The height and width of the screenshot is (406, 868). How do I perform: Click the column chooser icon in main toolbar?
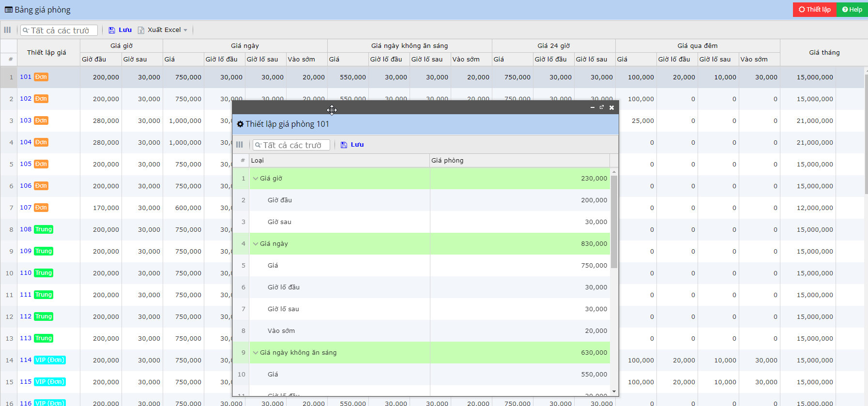click(x=7, y=30)
